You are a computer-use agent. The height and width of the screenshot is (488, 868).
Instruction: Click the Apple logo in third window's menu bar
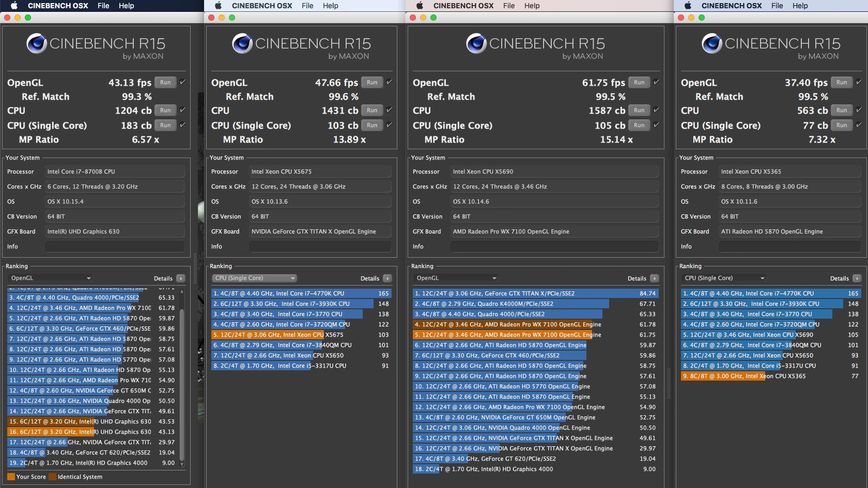point(420,6)
